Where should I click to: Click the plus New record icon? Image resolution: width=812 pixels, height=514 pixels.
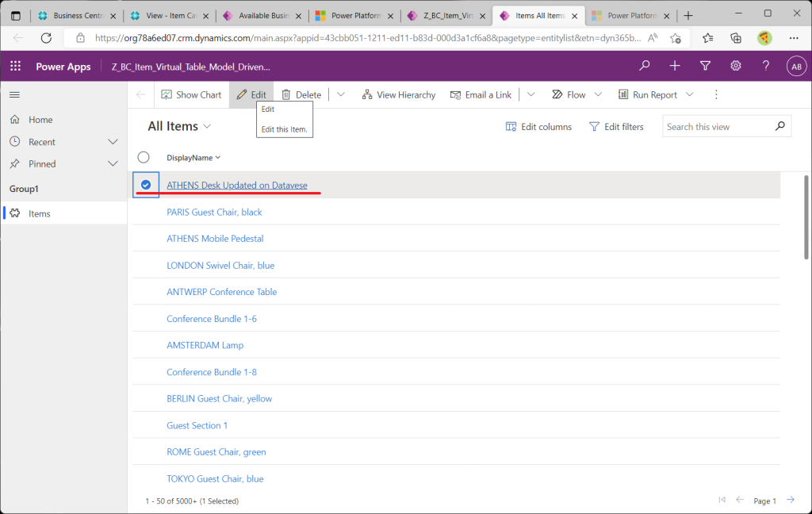point(675,66)
